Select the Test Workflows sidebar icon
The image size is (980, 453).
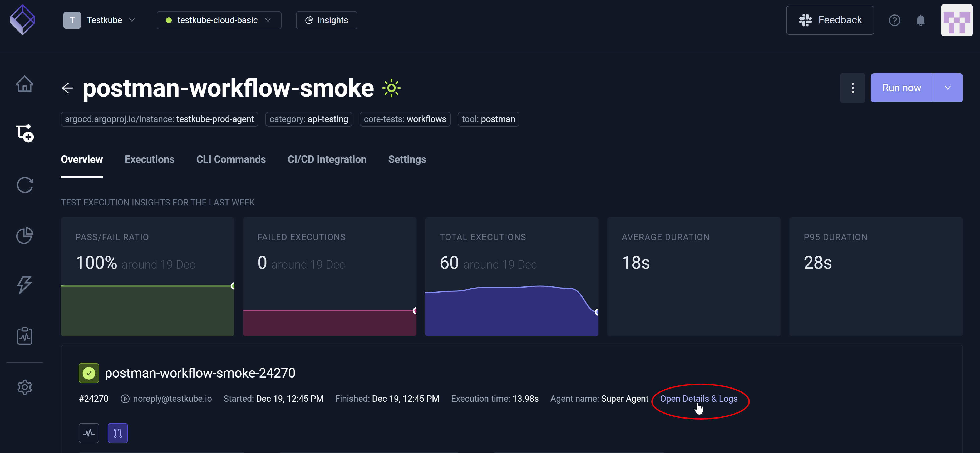[x=24, y=133]
